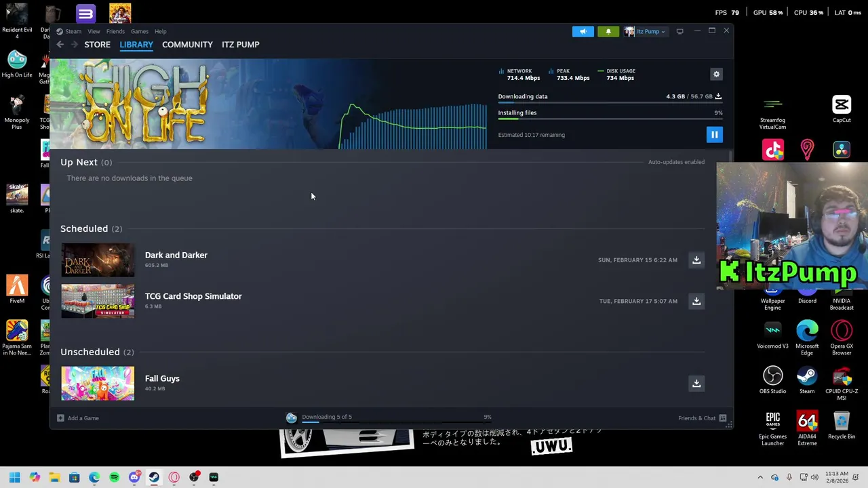Click the Installing files progress bar
Viewport: 868px width, 488px height.
coord(610,119)
